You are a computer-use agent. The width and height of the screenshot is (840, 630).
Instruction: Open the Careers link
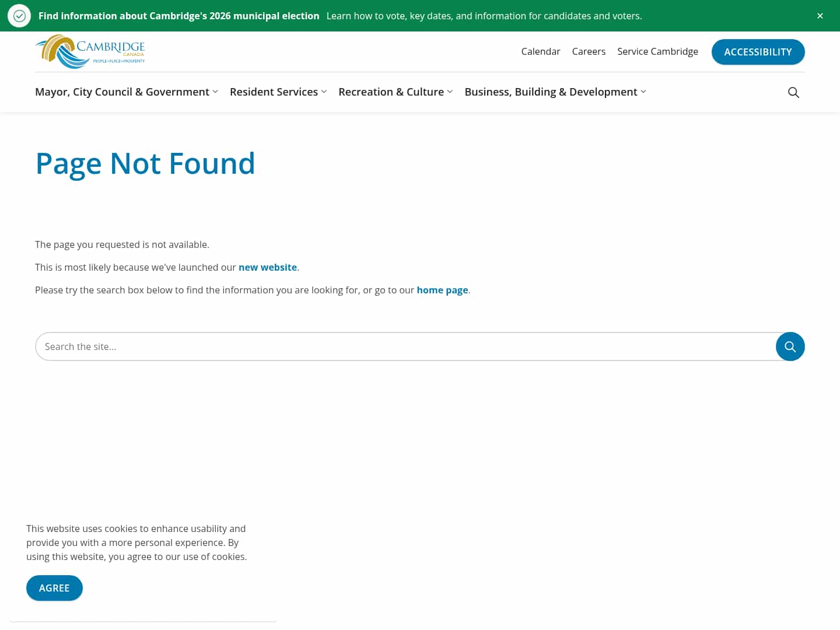(589, 51)
